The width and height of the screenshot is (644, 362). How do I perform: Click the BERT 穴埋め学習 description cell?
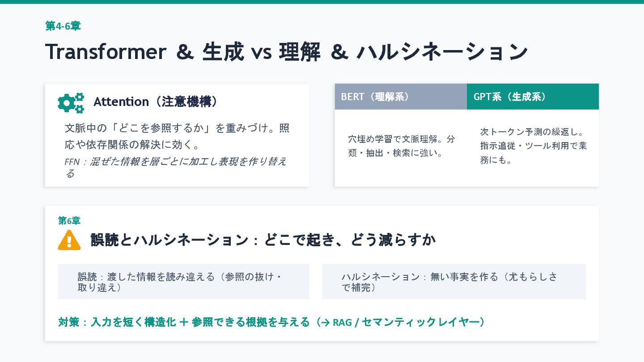click(x=401, y=146)
